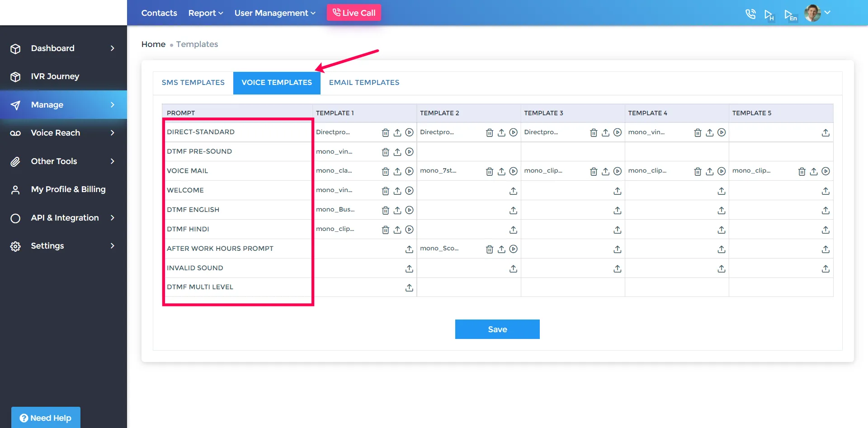Delete DTMF ENGLISH Template 1 file
This screenshot has height=428, width=868.
pyautogui.click(x=386, y=210)
